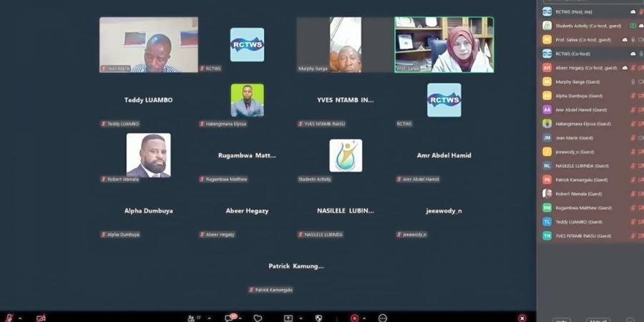This screenshot has width=644, height=322.
Task: Click the Students Activity logo tile
Action: pyautogui.click(x=346, y=156)
